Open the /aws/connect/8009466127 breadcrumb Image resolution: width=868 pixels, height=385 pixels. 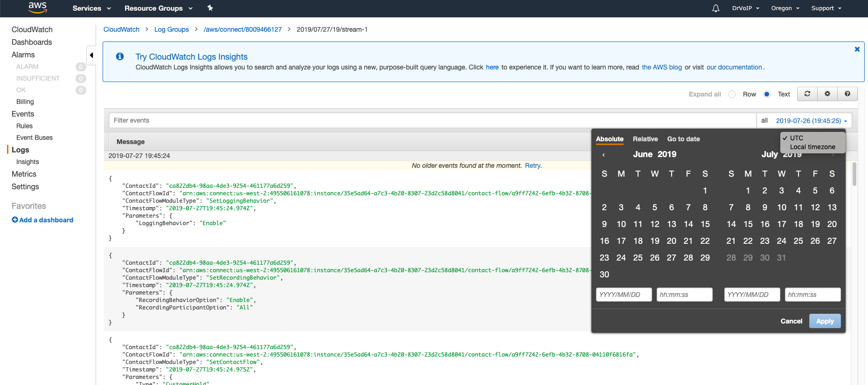(243, 29)
